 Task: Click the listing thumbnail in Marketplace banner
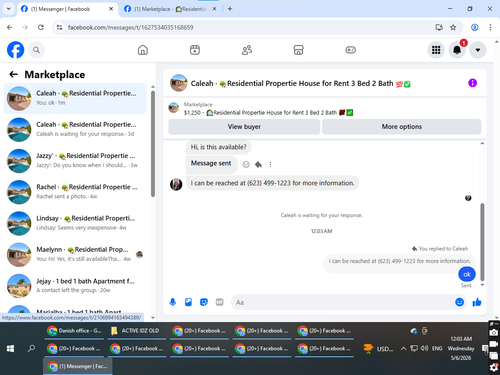click(174, 108)
